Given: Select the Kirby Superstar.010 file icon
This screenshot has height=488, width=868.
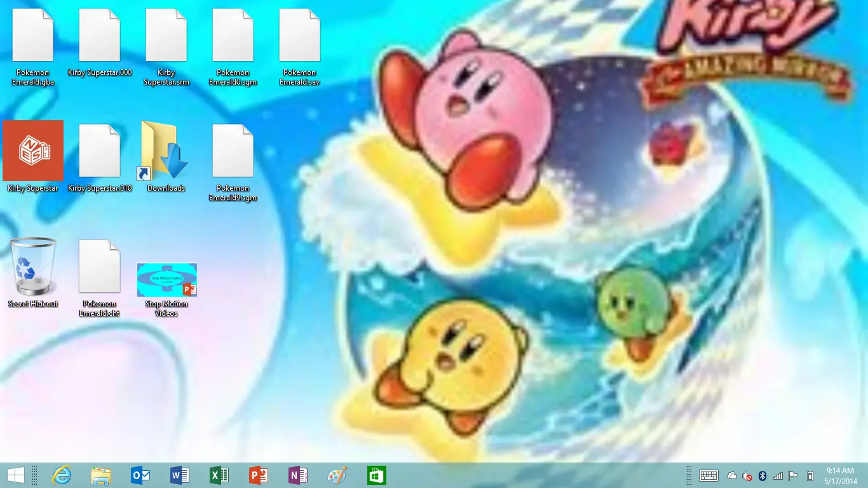Looking at the screenshot, I should click(100, 151).
